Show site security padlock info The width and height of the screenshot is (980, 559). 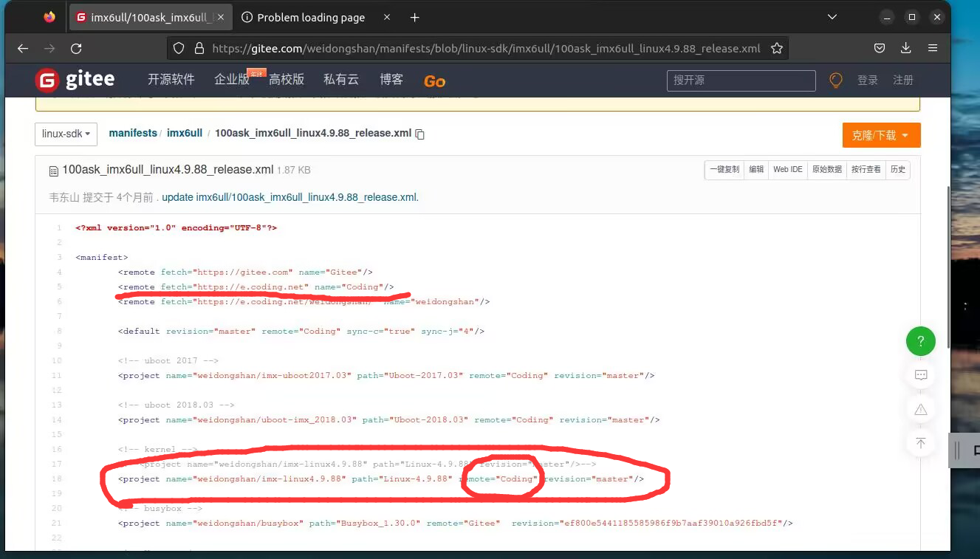tap(199, 49)
